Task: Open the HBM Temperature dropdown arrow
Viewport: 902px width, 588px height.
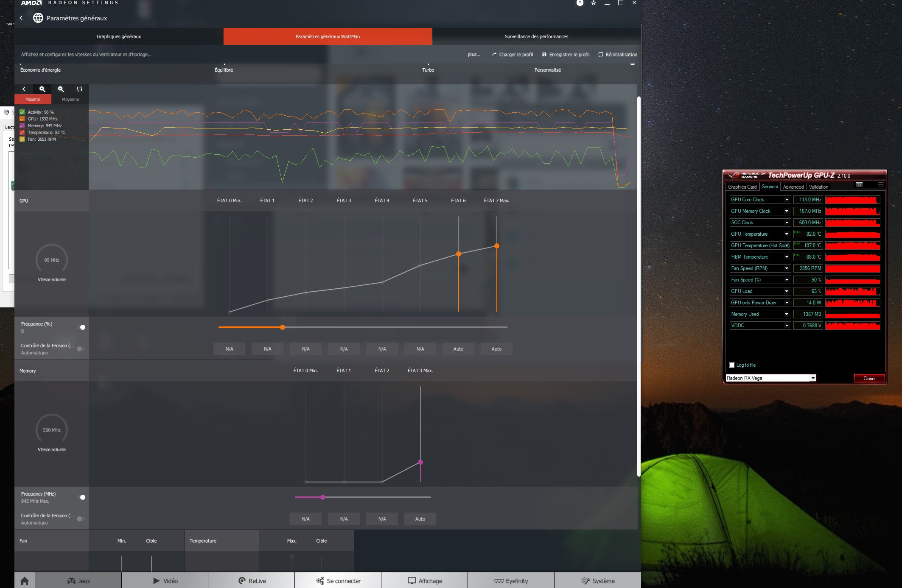Action: click(787, 257)
